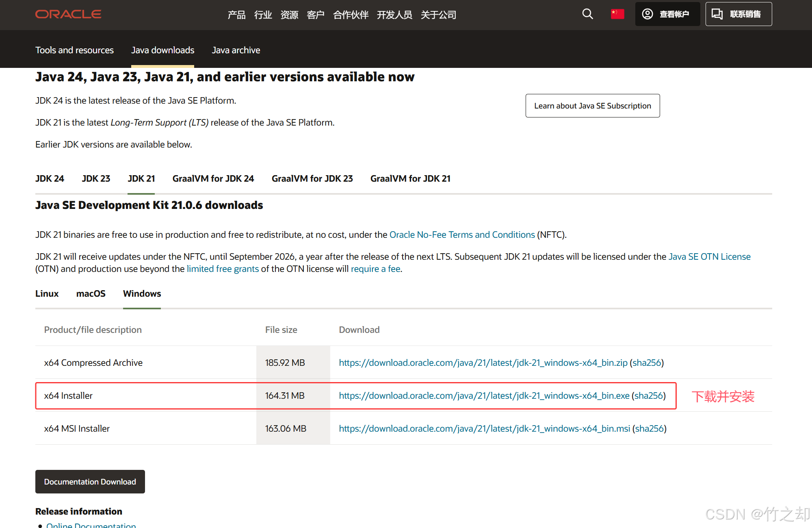Open the 开发人员 menu
This screenshot has height=528, width=812.
(x=394, y=15)
